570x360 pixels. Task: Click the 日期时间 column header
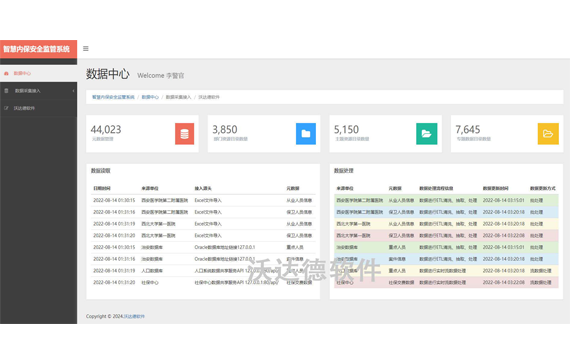point(102,188)
